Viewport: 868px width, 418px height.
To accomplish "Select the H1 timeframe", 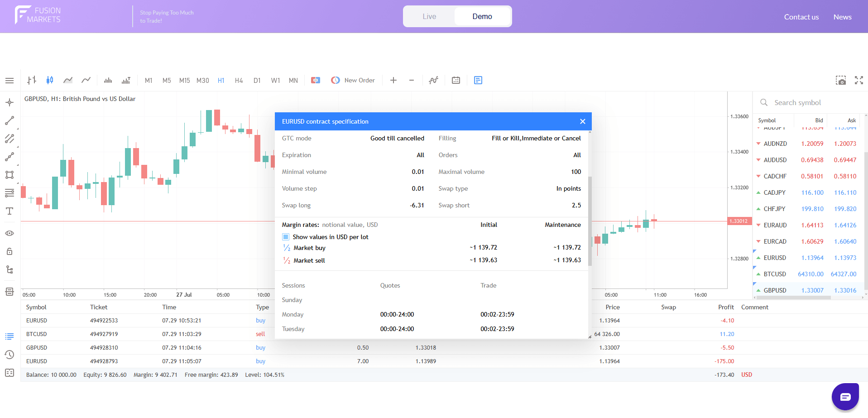I will (x=221, y=81).
